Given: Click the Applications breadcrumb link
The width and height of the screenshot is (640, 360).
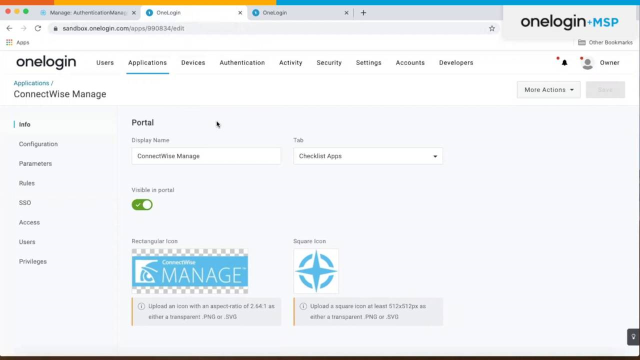Looking at the screenshot, I should [31, 83].
